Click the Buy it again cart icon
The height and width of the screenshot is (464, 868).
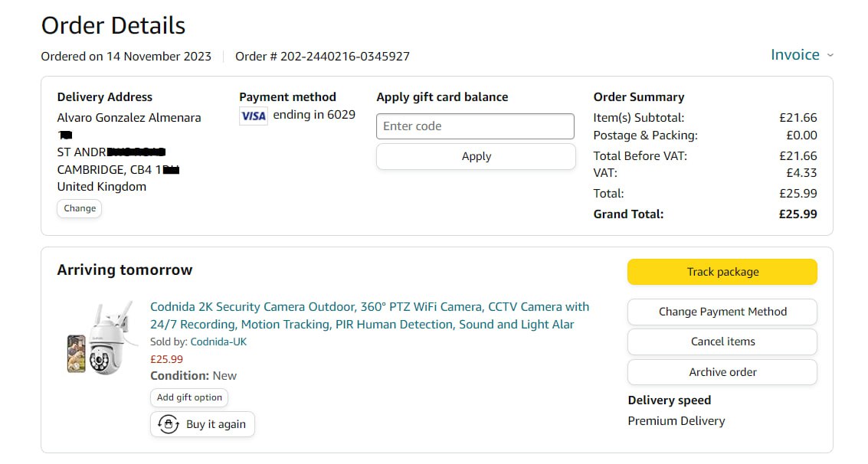[169, 424]
